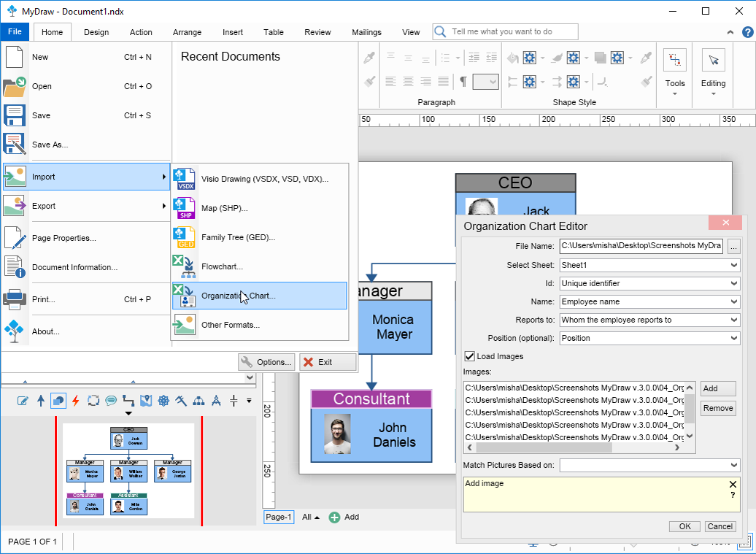The width and height of the screenshot is (756, 554).
Task: Choose Family Tree (GED) import option
Action: tap(259, 237)
